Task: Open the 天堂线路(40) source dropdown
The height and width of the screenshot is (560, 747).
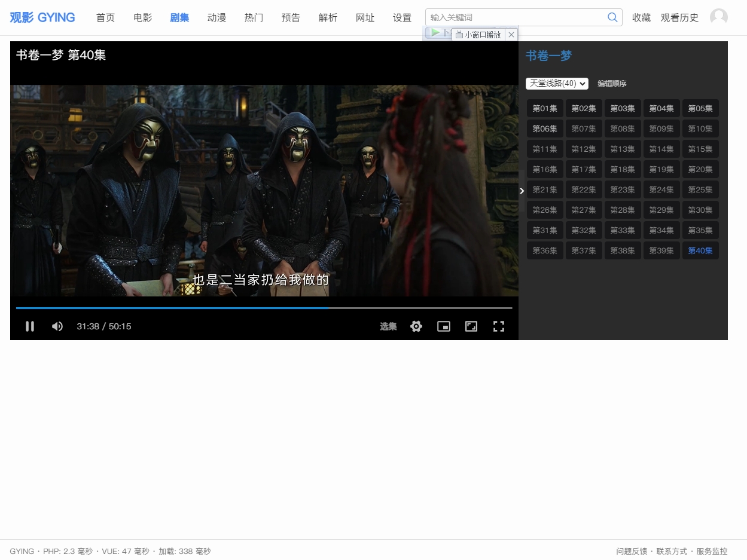Action: (557, 84)
